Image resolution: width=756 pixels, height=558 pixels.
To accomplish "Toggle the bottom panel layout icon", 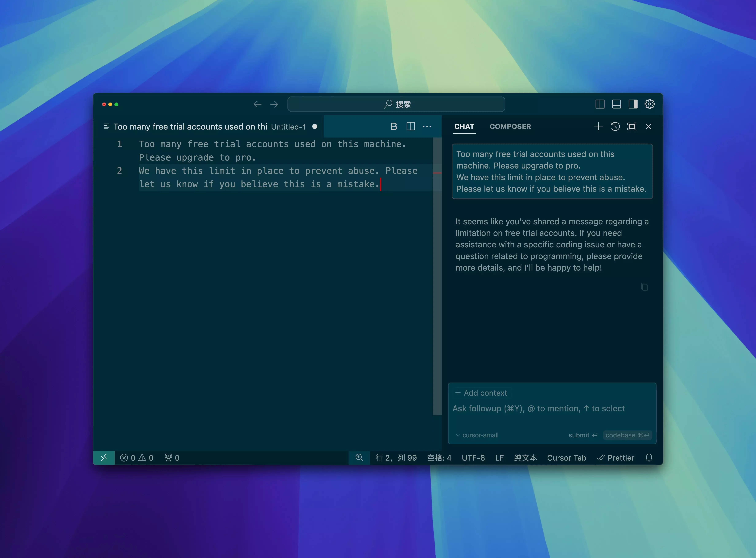I will (616, 104).
